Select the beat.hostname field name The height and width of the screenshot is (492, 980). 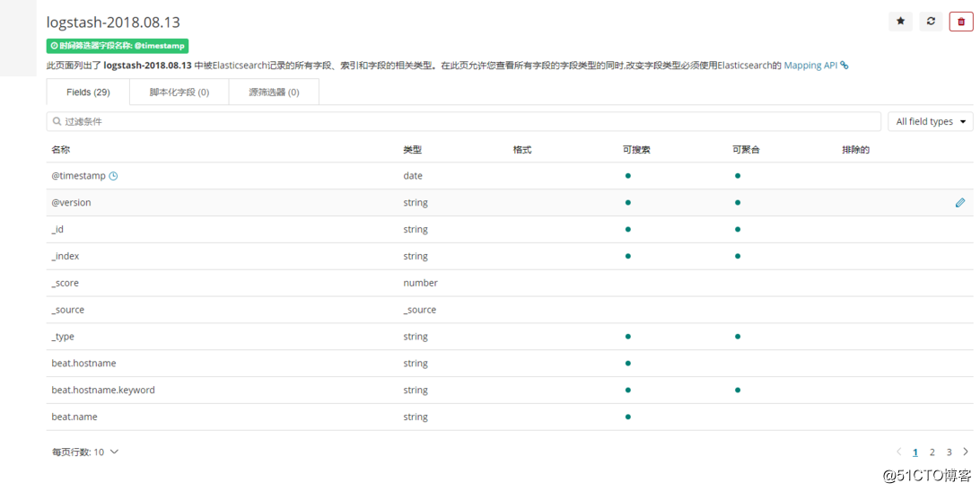pyautogui.click(x=83, y=364)
